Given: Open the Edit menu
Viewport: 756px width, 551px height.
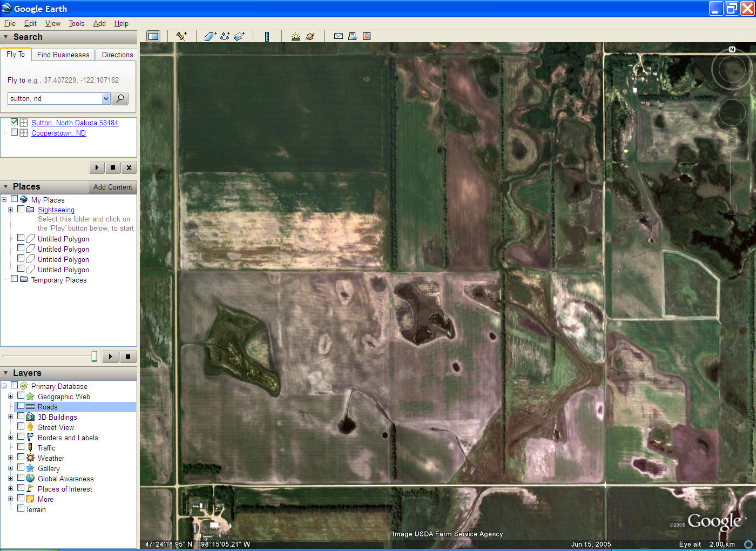Looking at the screenshot, I should pyautogui.click(x=30, y=23).
